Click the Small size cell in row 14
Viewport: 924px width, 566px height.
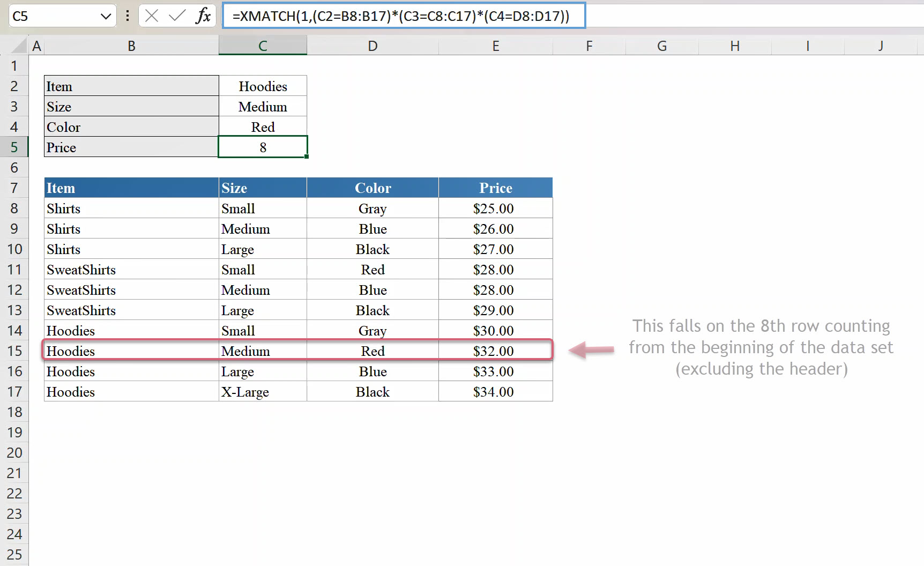click(x=263, y=331)
